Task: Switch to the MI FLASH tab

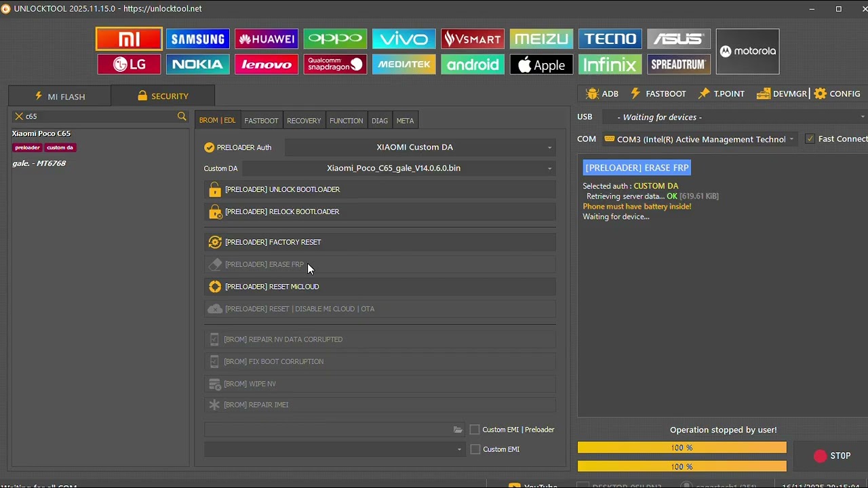Action: click(x=60, y=96)
